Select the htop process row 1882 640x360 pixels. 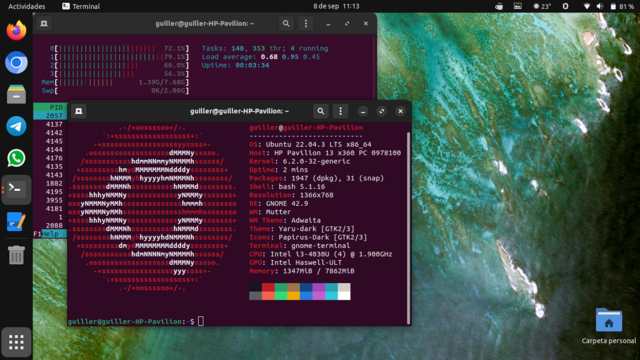tap(50, 183)
